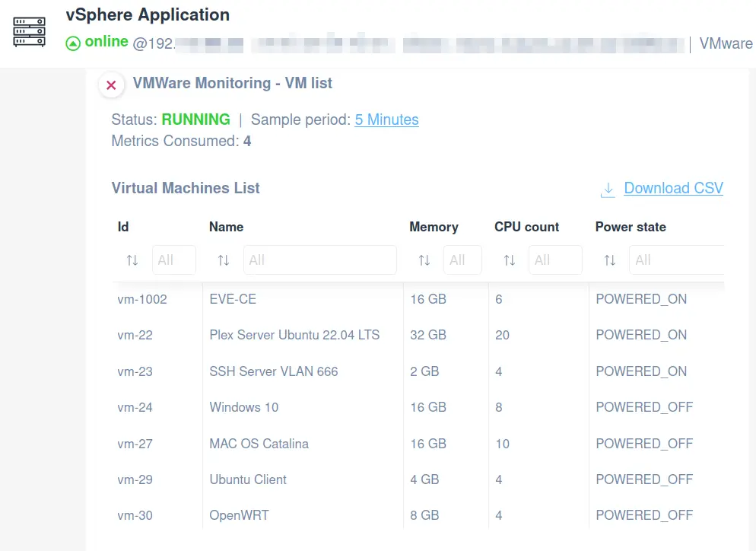Sort VMs by Power state
Viewport: 756px width, 551px height.
coord(609,260)
